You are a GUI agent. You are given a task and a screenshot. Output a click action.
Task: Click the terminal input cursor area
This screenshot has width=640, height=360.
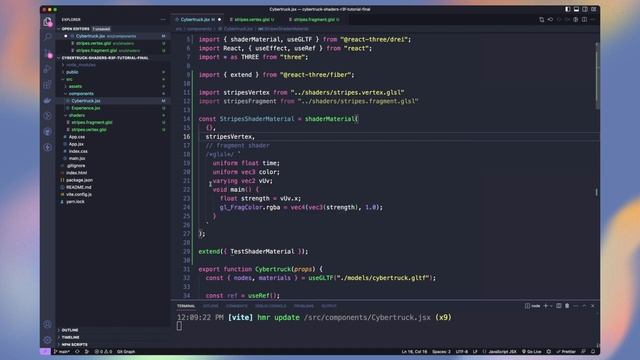(x=179, y=326)
